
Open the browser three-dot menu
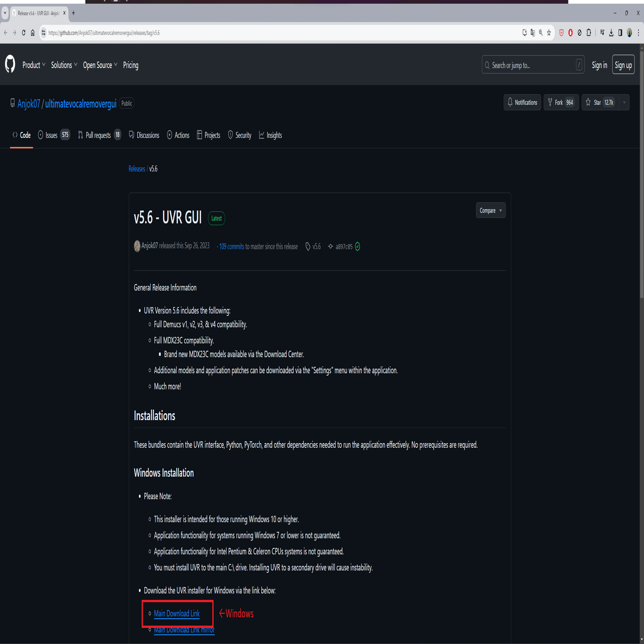click(638, 33)
